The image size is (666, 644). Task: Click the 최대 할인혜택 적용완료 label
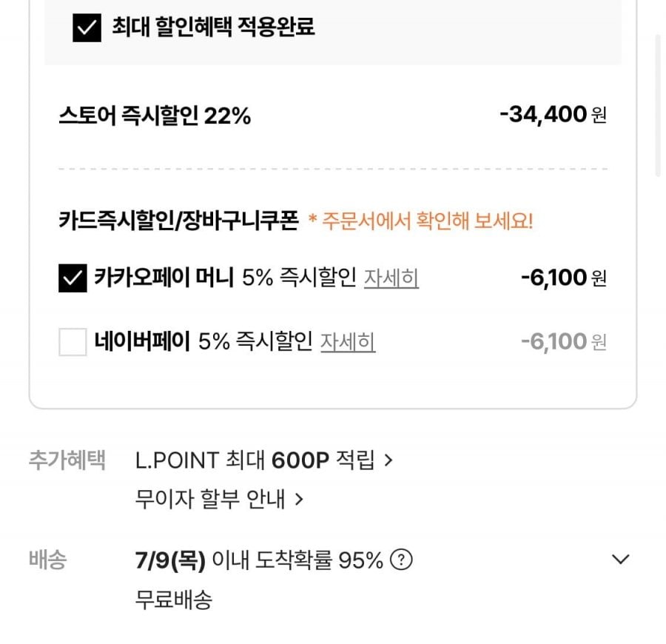coord(213,27)
